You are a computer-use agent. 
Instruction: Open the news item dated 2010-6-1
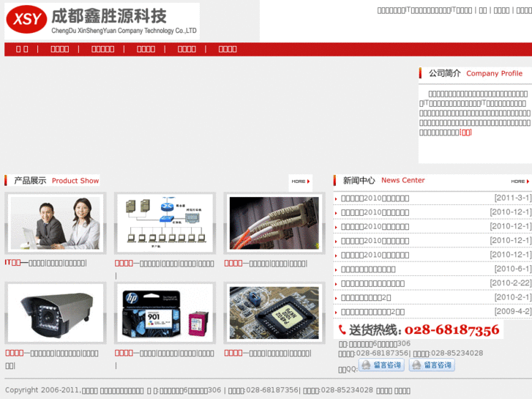(368, 269)
